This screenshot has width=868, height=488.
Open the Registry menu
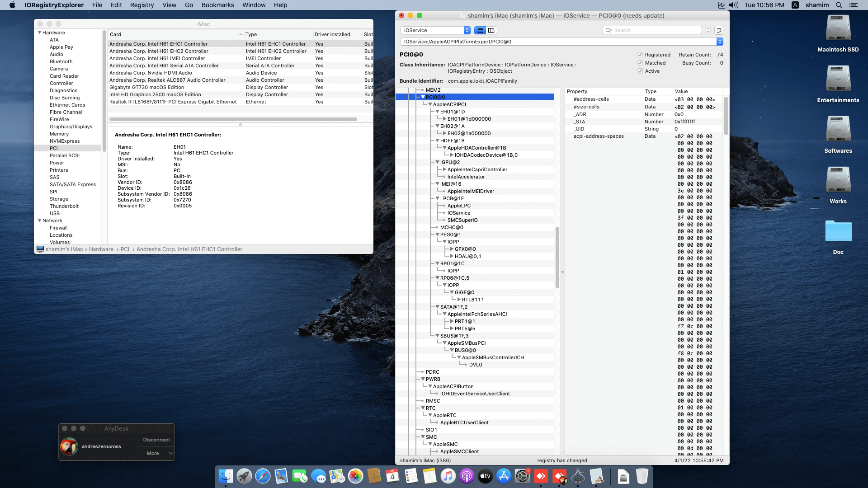[142, 5]
